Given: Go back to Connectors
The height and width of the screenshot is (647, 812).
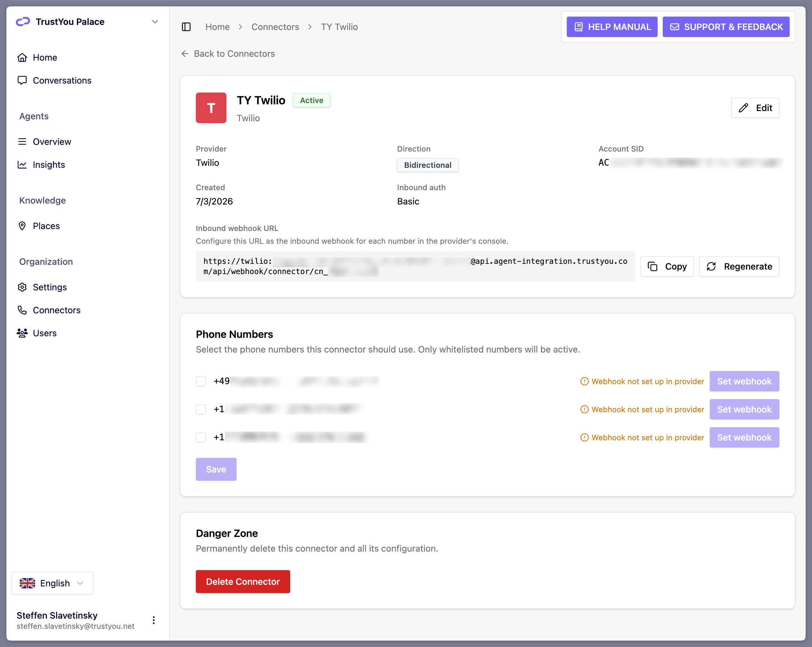Looking at the screenshot, I should coord(228,54).
